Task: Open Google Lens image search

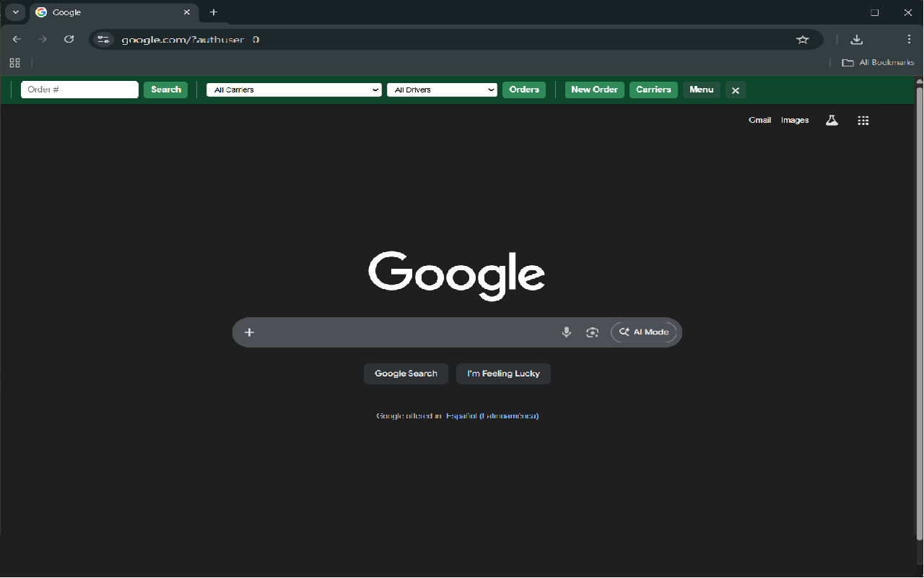Action: (x=592, y=332)
